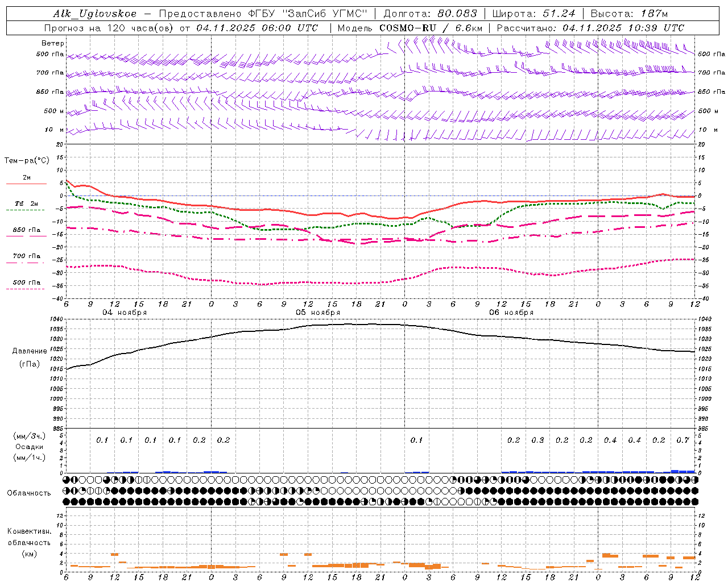Click the '06 ноября' date label
This screenshot has height=582, width=728.
coord(511,313)
